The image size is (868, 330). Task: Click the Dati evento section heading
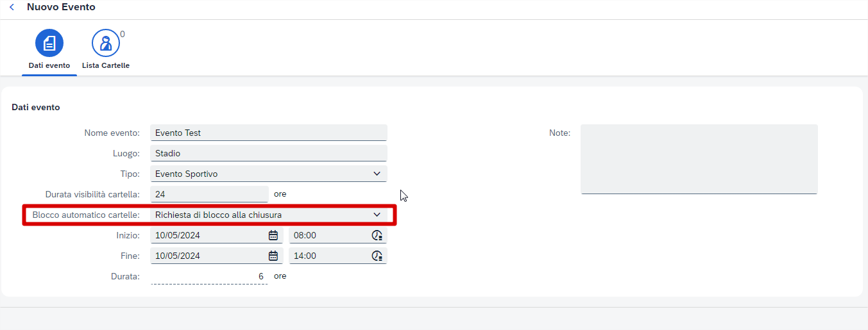click(x=36, y=107)
